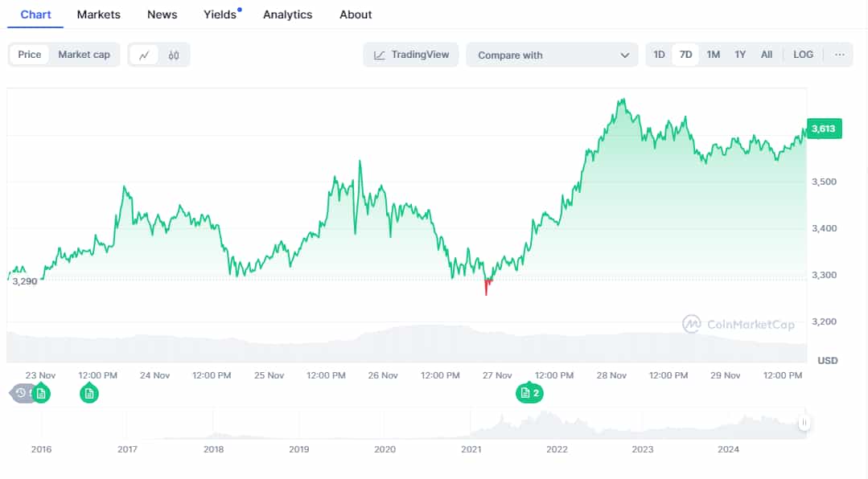Open the news marker near first 12:00 PM
The image size is (868, 479).
(x=89, y=393)
